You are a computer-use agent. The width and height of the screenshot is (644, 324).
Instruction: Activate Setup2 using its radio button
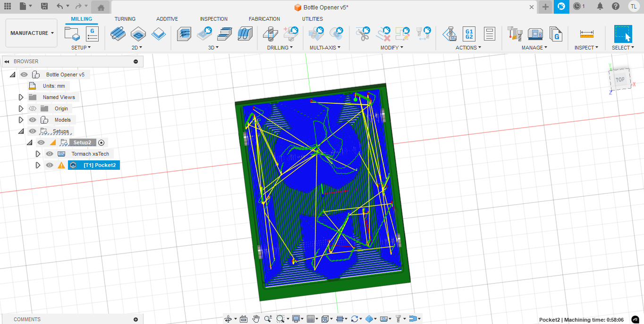(101, 142)
